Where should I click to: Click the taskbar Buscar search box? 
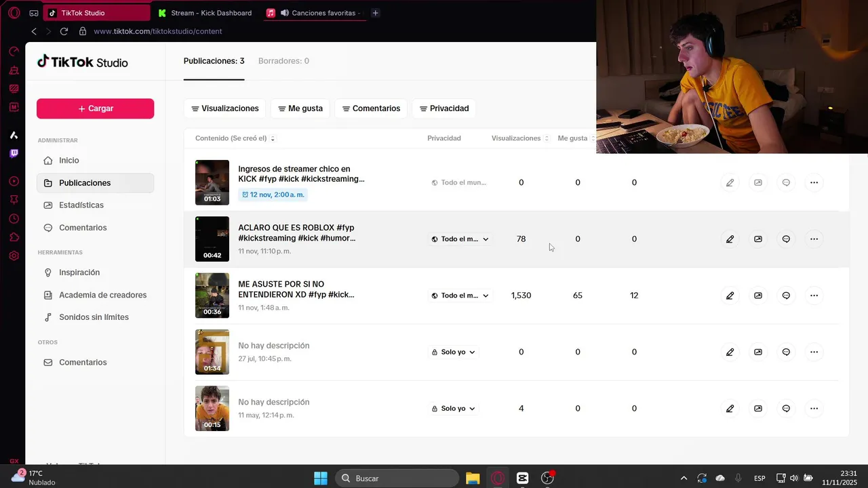click(x=397, y=479)
